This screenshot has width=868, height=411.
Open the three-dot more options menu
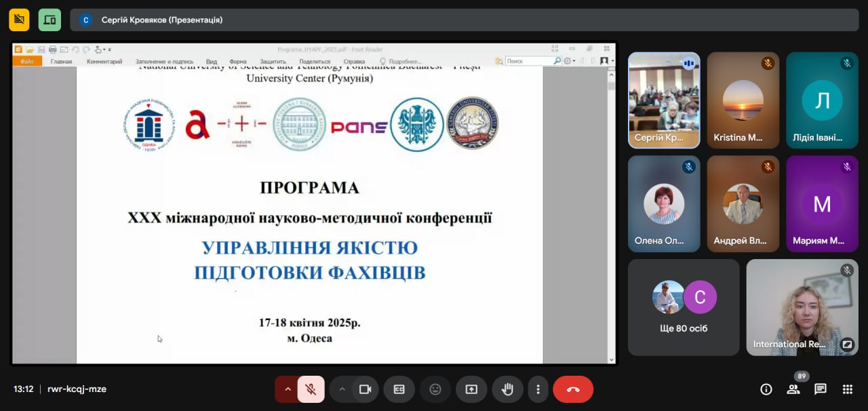[538, 389]
